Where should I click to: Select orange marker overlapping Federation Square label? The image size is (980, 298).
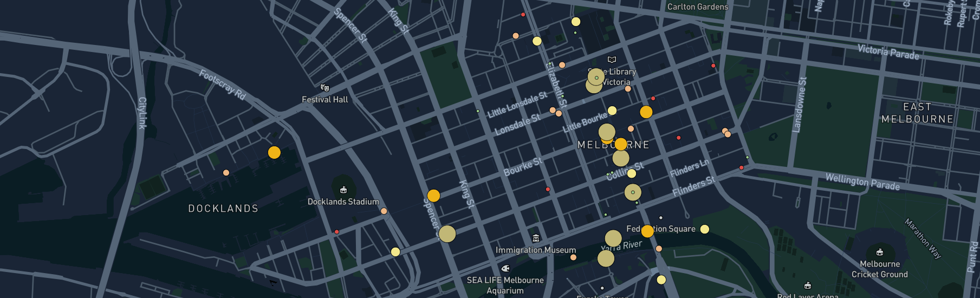coord(647,231)
